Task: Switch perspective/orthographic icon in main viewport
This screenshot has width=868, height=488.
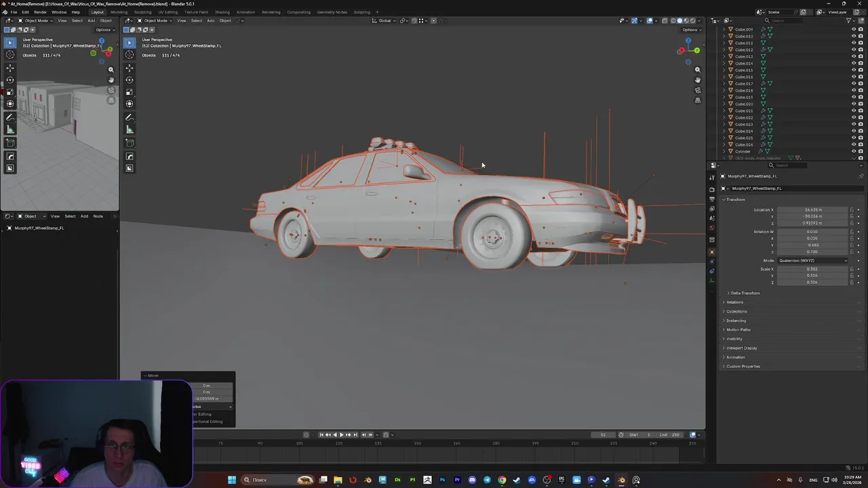Action: click(x=697, y=100)
